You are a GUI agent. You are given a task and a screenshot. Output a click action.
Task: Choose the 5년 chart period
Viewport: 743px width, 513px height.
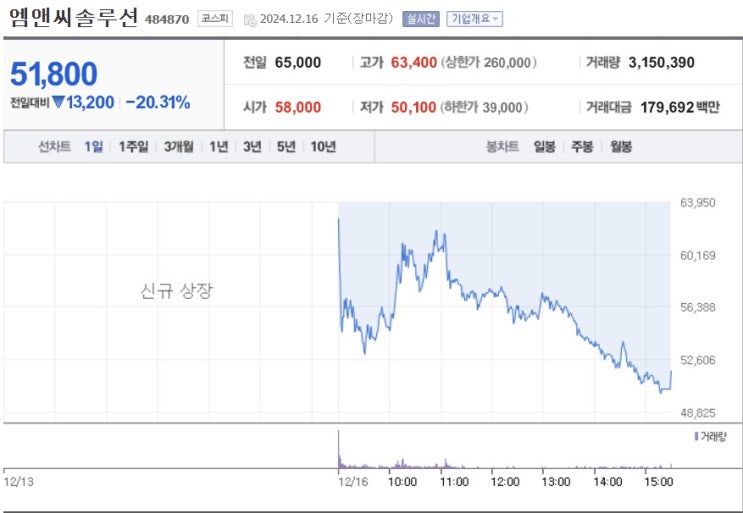point(286,147)
